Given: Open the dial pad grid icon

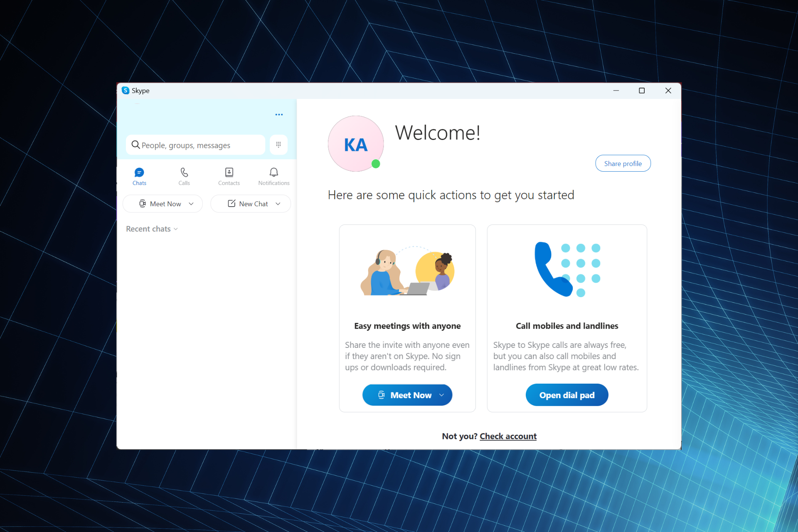Looking at the screenshot, I should click(x=278, y=145).
